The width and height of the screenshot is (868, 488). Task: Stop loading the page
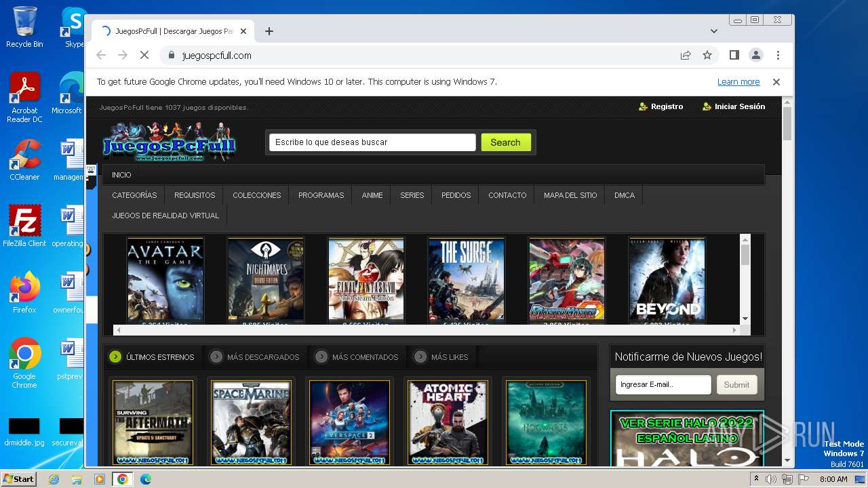pos(144,56)
